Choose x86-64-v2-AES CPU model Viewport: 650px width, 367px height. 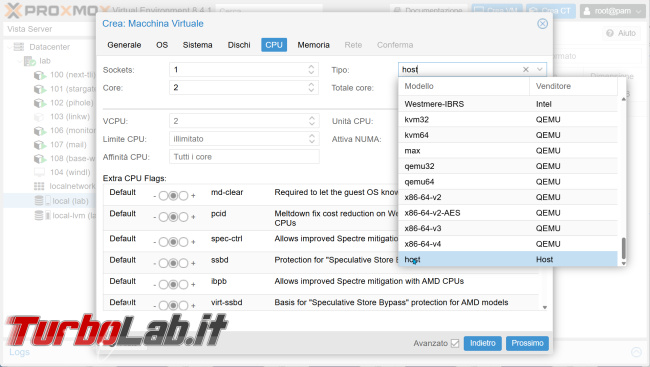(x=508, y=213)
